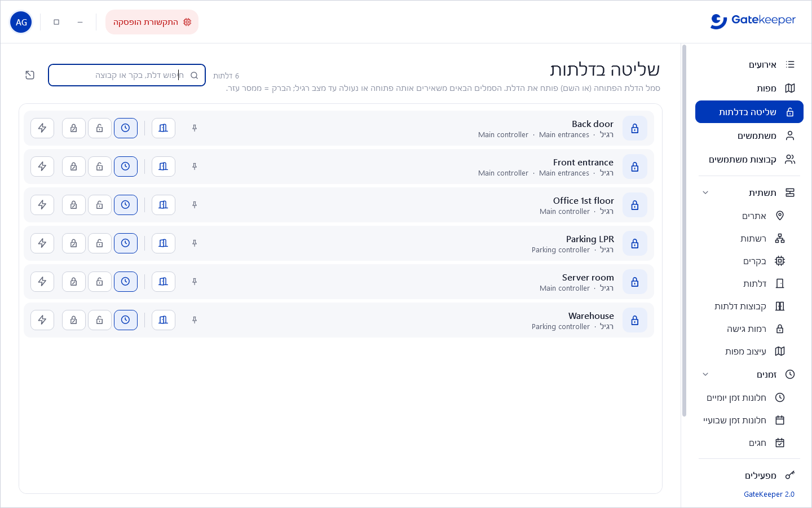The image size is (812, 508).
Task: Focus the door search input field
Action: [x=127, y=75]
